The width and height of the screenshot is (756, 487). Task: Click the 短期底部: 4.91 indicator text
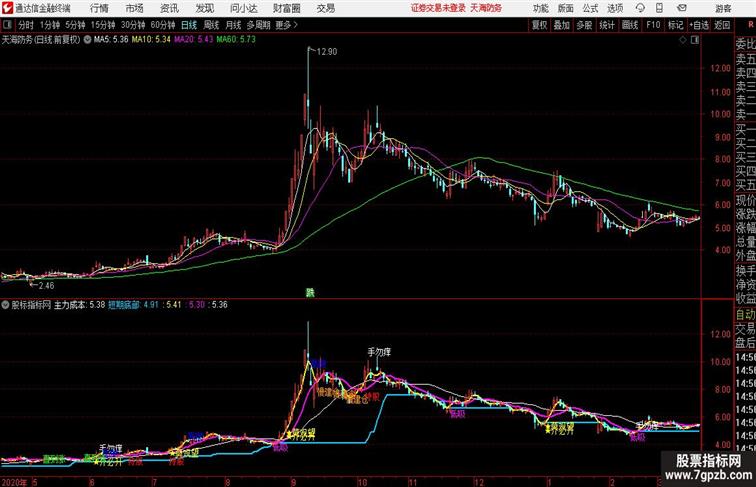133,305
